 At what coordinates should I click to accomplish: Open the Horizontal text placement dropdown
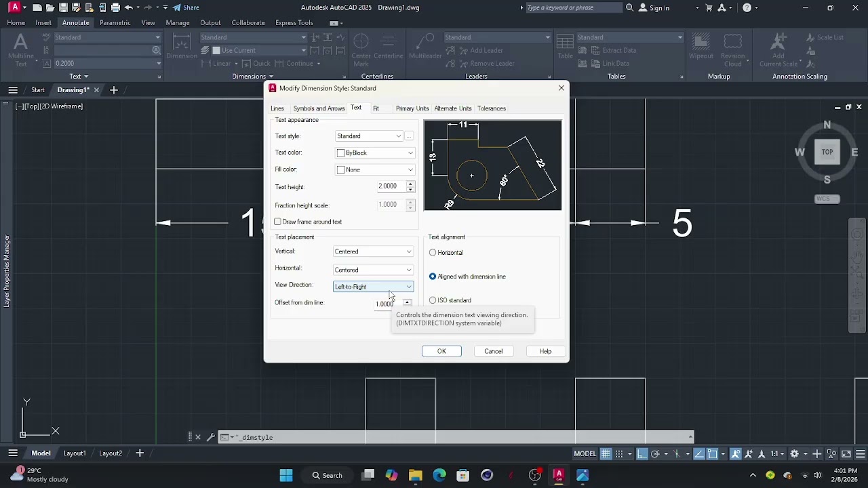point(373,270)
